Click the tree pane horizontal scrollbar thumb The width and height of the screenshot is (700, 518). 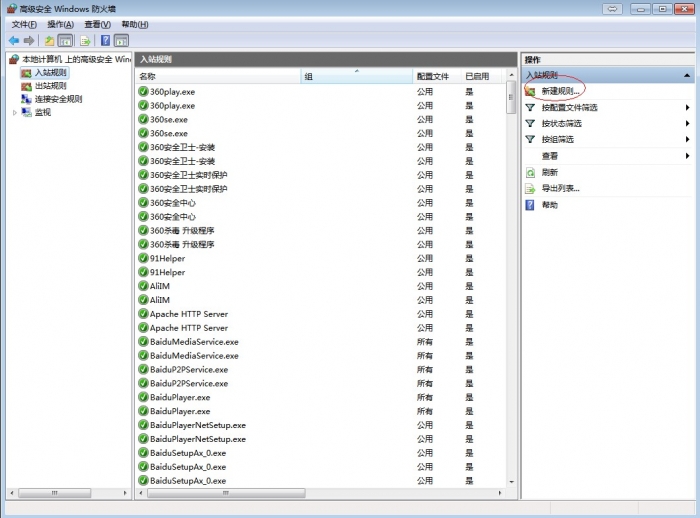click(x=54, y=493)
